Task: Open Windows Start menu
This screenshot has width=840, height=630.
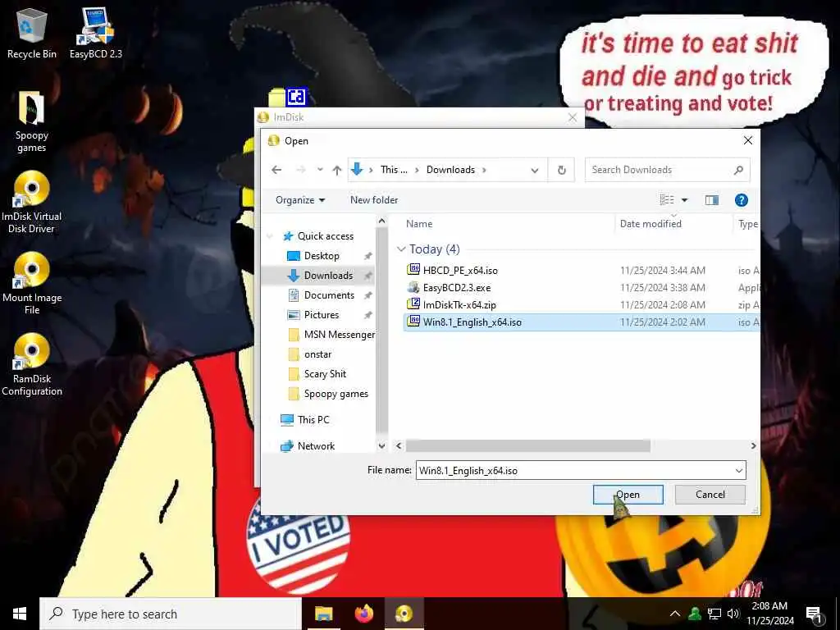Action: point(20,614)
